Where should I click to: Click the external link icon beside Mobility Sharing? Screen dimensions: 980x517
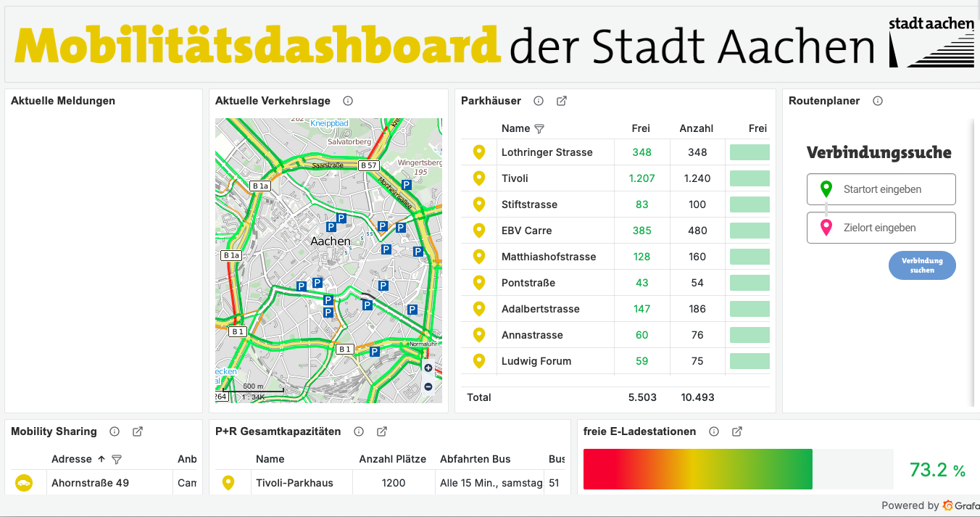pyautogui.click(x=137, y=431)
